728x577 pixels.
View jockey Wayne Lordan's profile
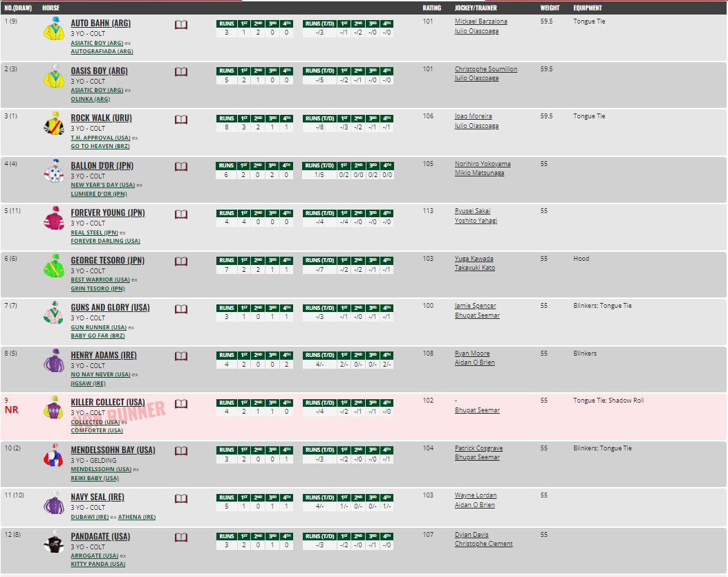pyautogui.click(x=476, y=495)
